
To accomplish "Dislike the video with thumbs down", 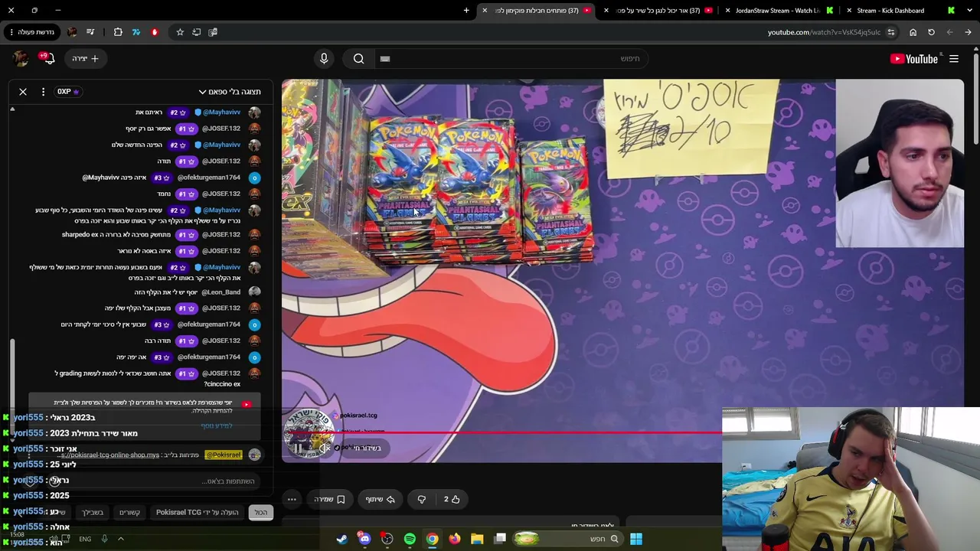I will click(x=421, y=500).
